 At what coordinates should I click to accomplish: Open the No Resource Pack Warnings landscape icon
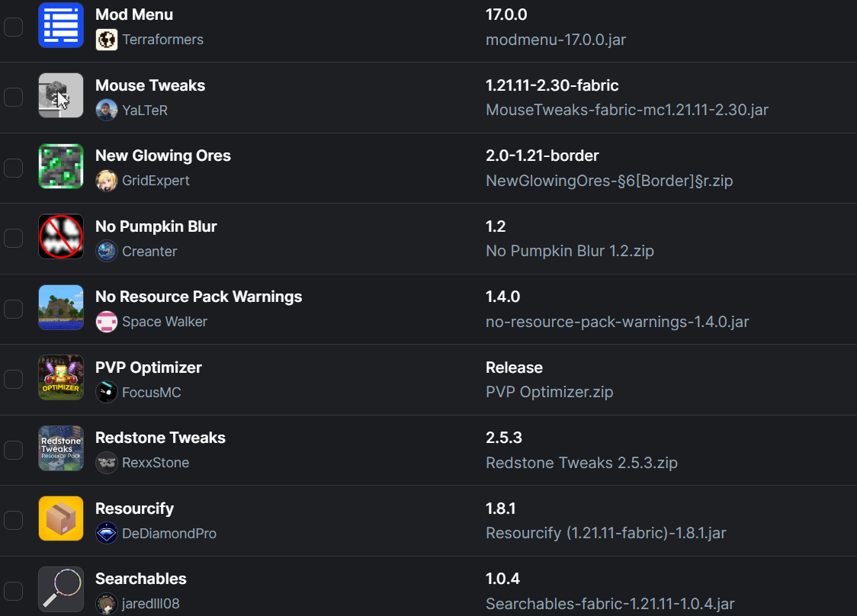(x=61, y=307)
